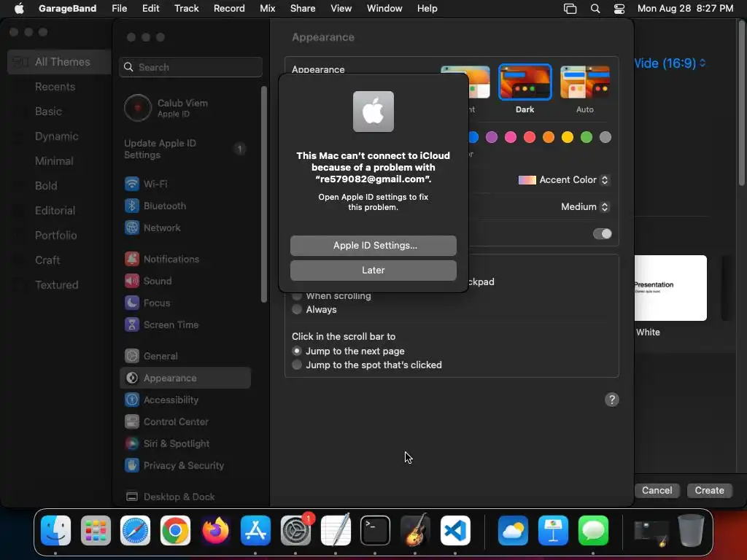Open Finder from the Dock
Image resolution: width=747 pixels, height=560 pixels.
coord(55,531)
